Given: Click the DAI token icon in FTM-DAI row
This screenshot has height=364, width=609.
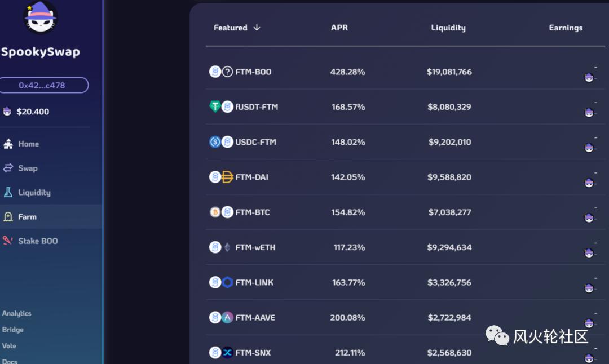Looking at the screenshot, I should click(x=227, y=177).
